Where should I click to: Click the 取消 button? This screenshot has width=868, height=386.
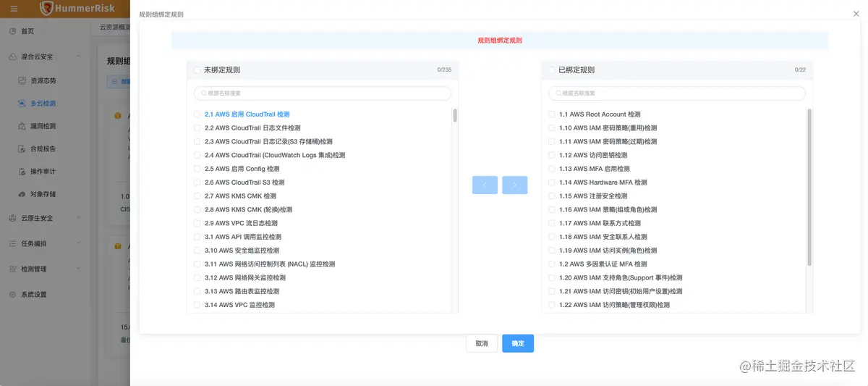pos(482,343)
